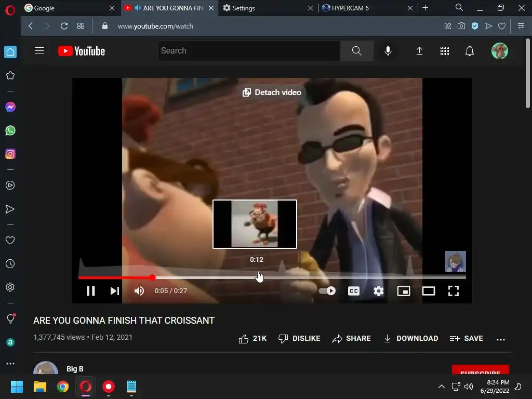Open bookmarks star in Opera sidebar
Image resolution: width=532 pixels, height=399 pixels.
(10, 75)
